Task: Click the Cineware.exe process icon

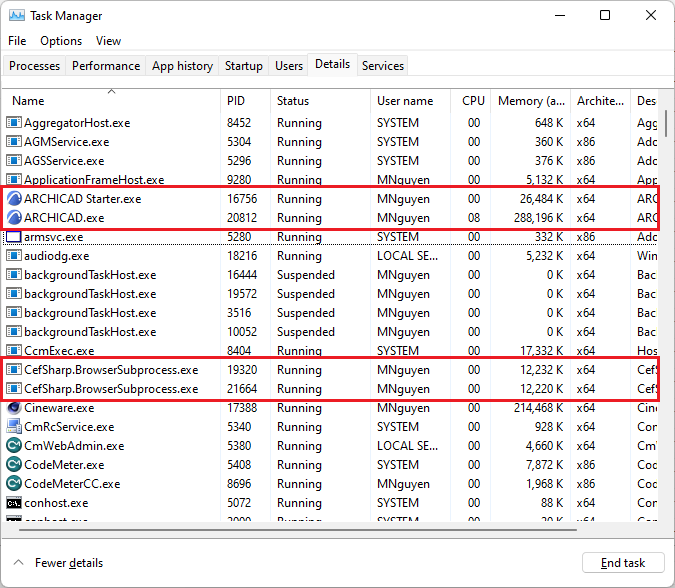Action: (14, 408)
